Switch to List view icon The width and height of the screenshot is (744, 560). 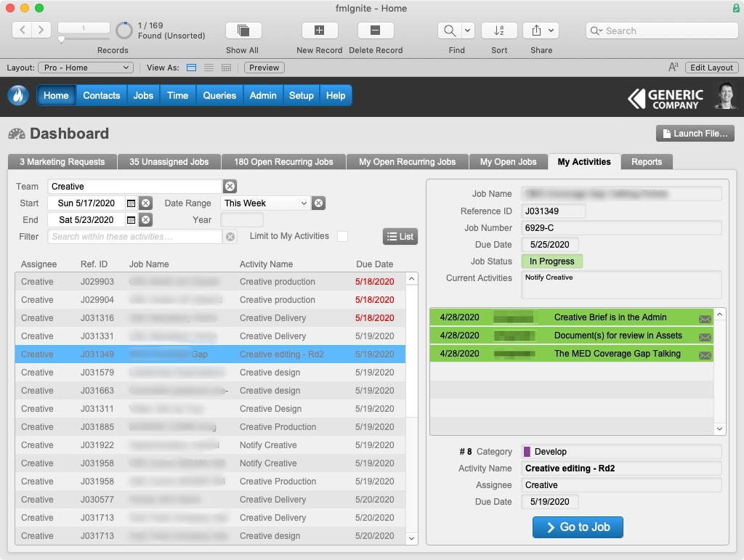209,68
